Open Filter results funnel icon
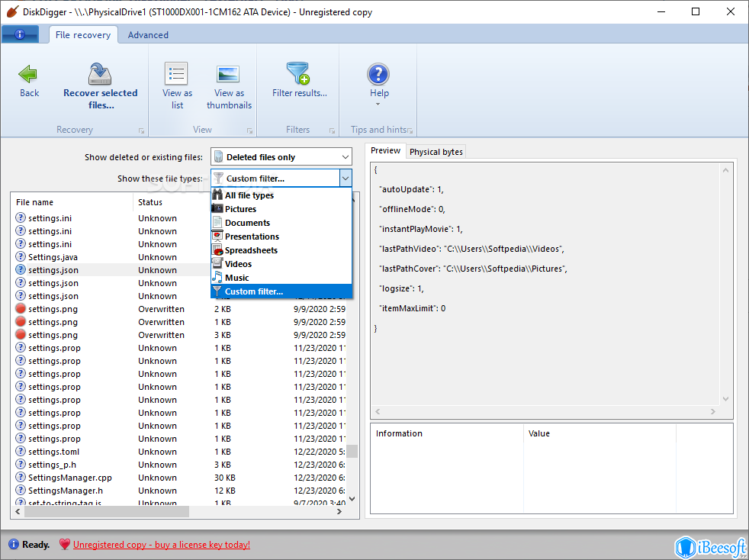Viewport: 749px width, 560px height. (x=298, y=74)
